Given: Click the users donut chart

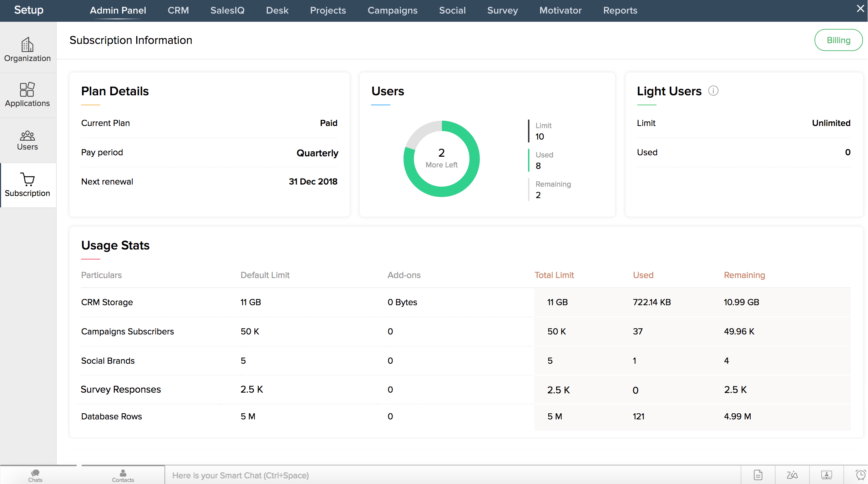Looking at the screenshot, I should [x=441, y=159].
